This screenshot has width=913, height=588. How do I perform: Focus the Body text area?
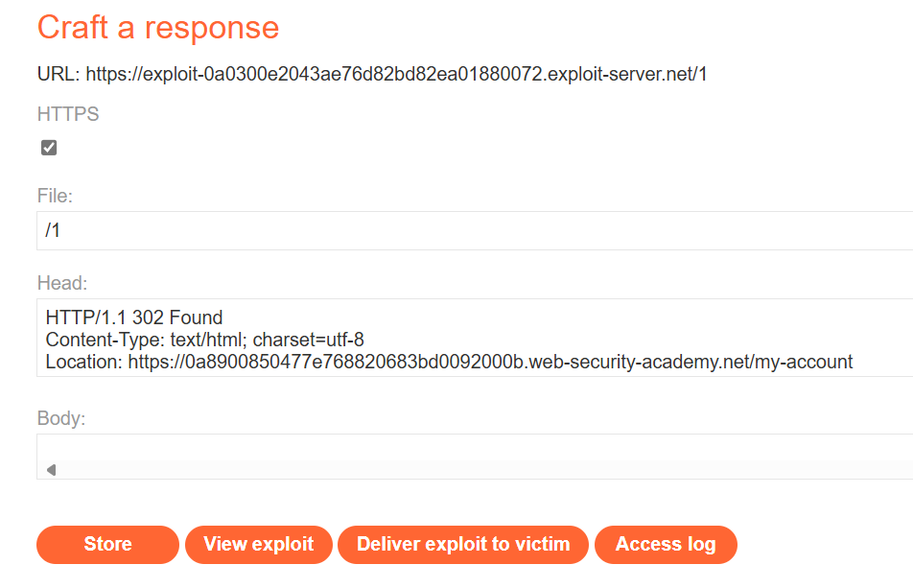(x=474, y=446)
